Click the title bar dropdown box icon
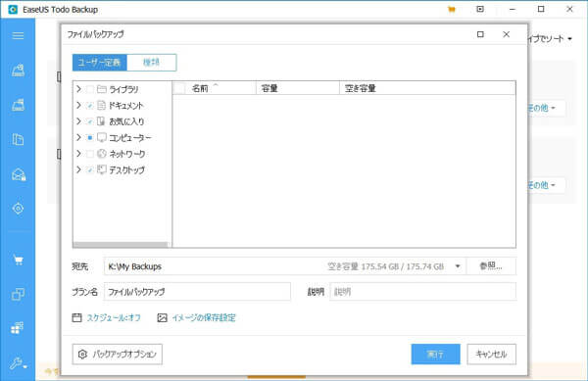 point(480,9)
